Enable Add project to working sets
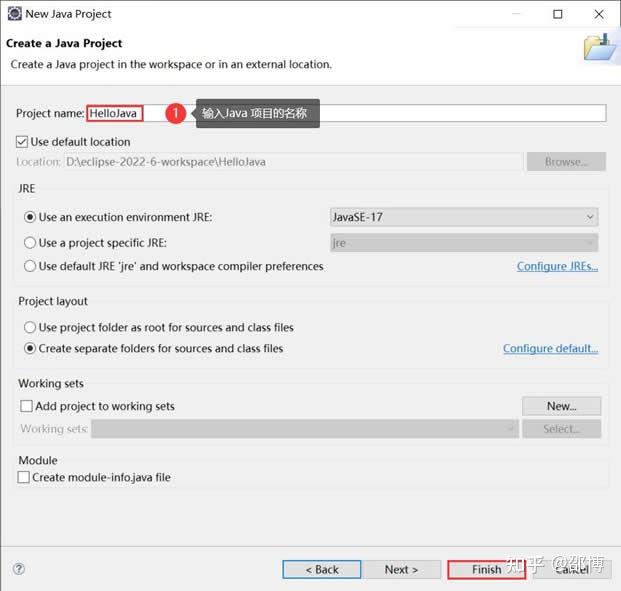The width and height of the screenshot is (621, 591). (27, 406)
